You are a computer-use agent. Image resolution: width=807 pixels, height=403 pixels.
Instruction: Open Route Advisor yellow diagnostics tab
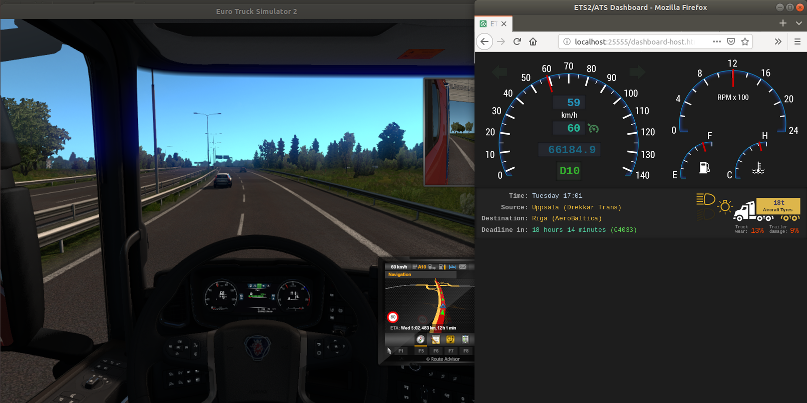click(450, 339)
